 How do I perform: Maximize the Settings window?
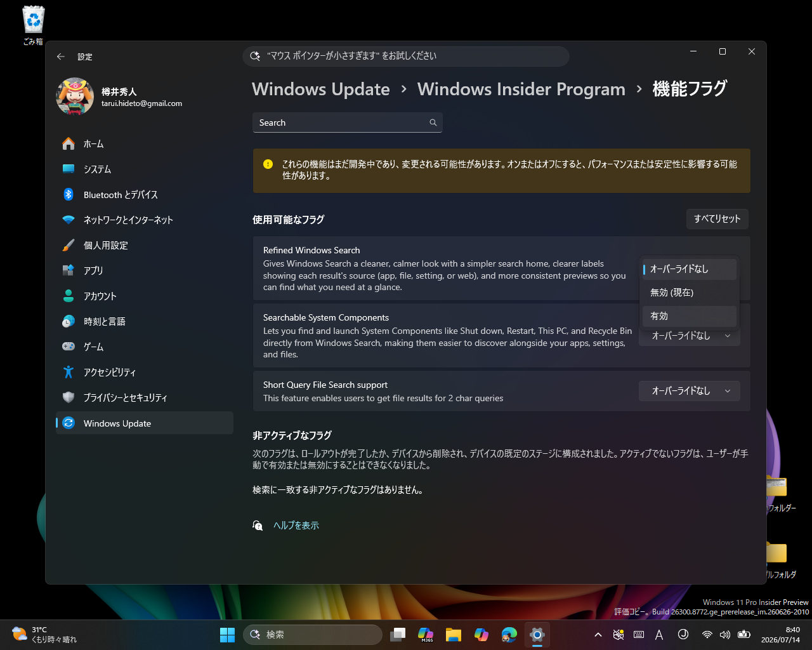[x=723, y=51]
